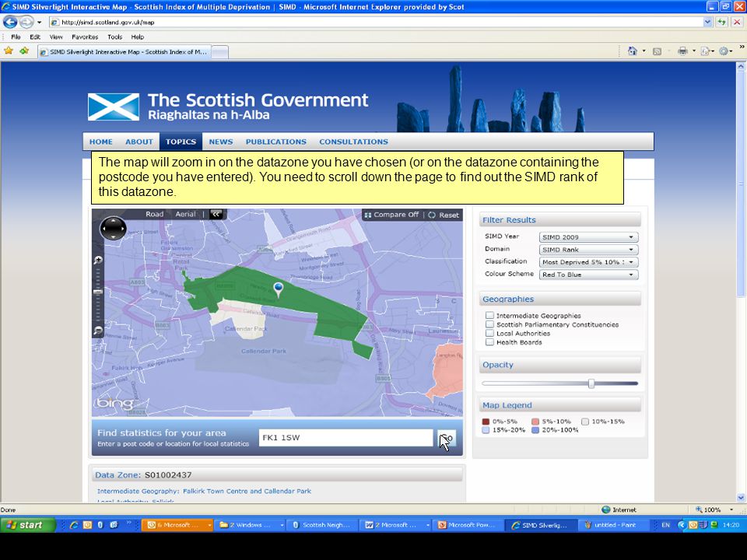Viewport: 747px width, 560px height.
Task: Click the Home page icon
Action: click(632, 51)
